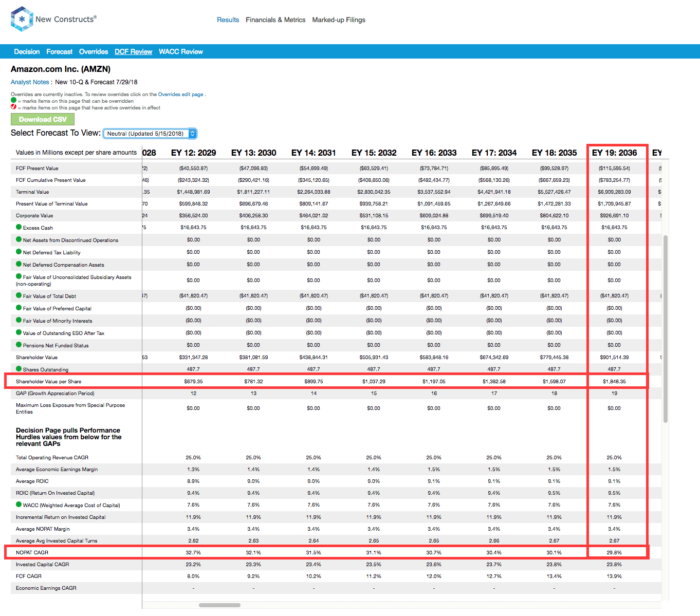Click Average Avg Invested Capital Turns value 2.62
The height and width of the screenshot is (616, 700).
coord(193,540)
